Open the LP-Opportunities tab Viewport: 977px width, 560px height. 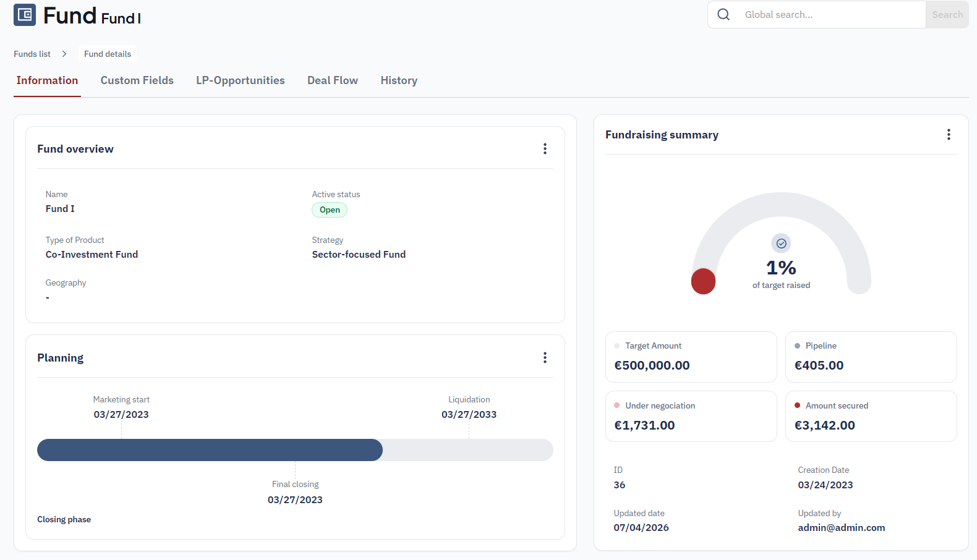click(x=241, y=80)
